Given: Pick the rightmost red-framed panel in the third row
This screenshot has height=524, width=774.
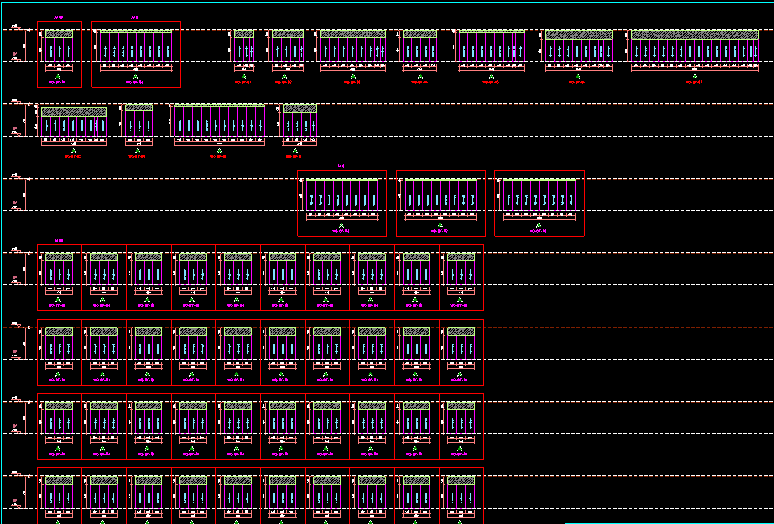Looking at the screenshot, I should pyautogui.click(x=539, y=201).
